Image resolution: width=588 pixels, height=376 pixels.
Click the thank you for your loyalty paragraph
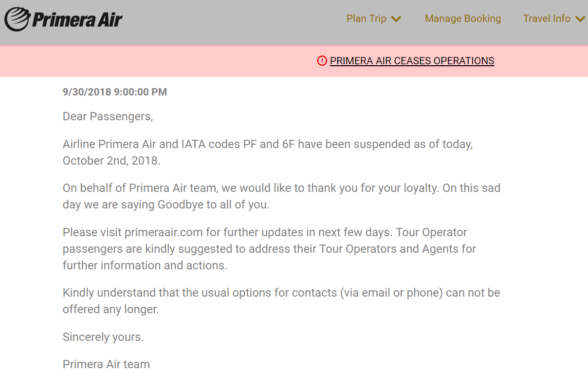click(x=281, y=188)
